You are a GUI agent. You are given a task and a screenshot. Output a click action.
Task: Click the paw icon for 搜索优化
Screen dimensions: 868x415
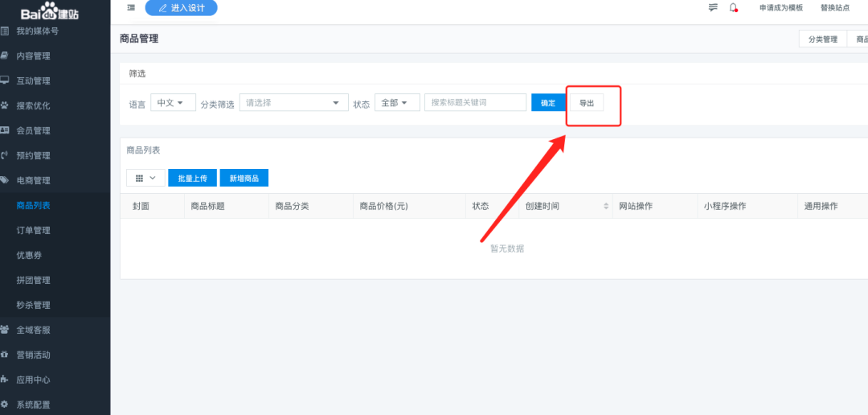pos(5,105)
